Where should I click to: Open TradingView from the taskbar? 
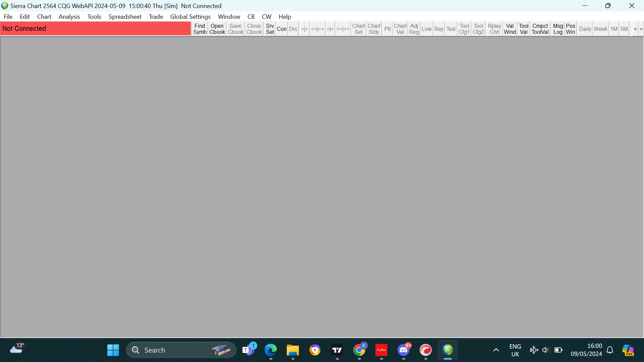[x=337, y=350]
